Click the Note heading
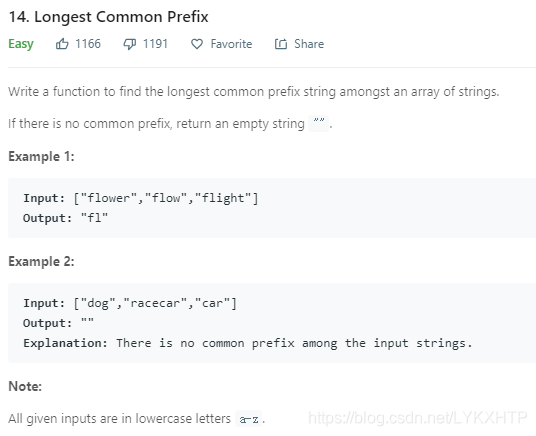536x436 pixels. click(x=25, y=386)
